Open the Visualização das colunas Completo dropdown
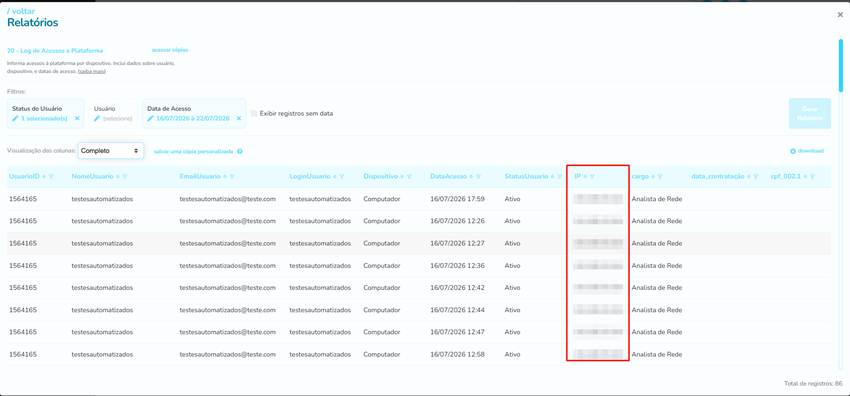Screen dimensions: 850x396 click(111, 151)
